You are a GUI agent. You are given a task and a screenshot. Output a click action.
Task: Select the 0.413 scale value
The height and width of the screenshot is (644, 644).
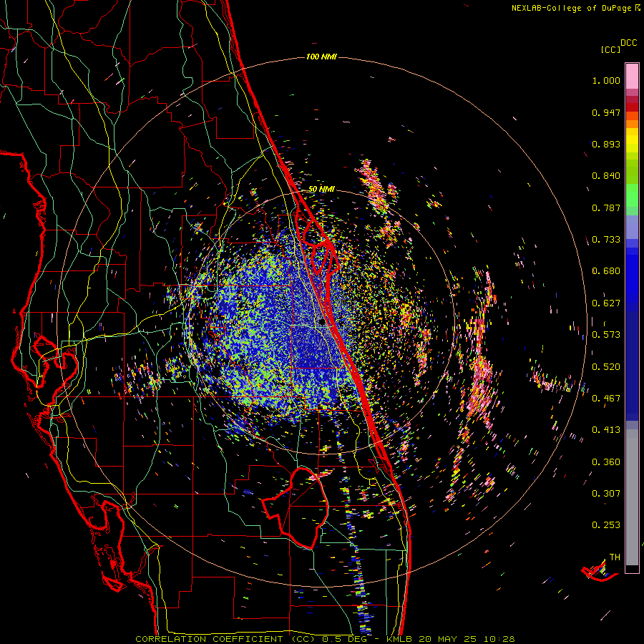click(x=606, y=430)
